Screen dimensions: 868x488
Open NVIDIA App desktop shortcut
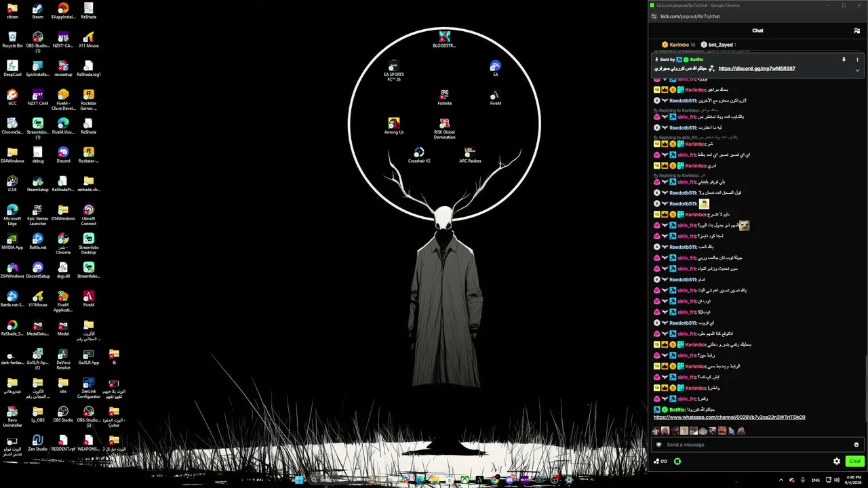[x=12, y=241]
